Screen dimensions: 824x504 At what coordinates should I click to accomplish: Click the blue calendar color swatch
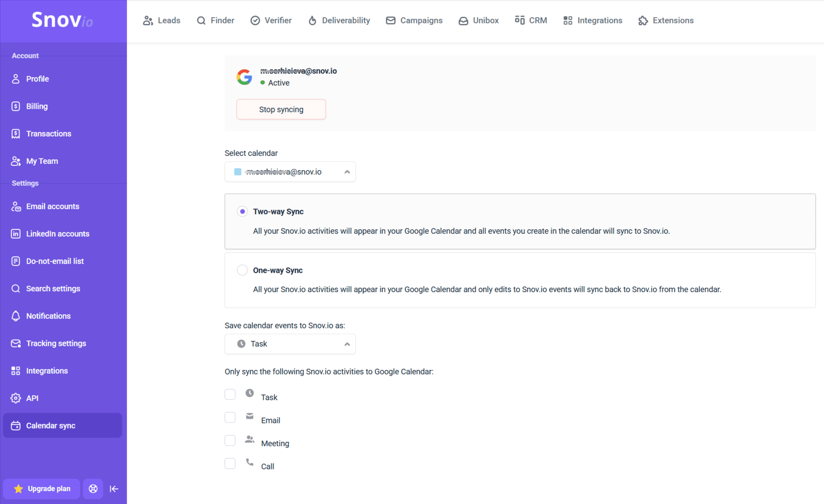(238, 172)
